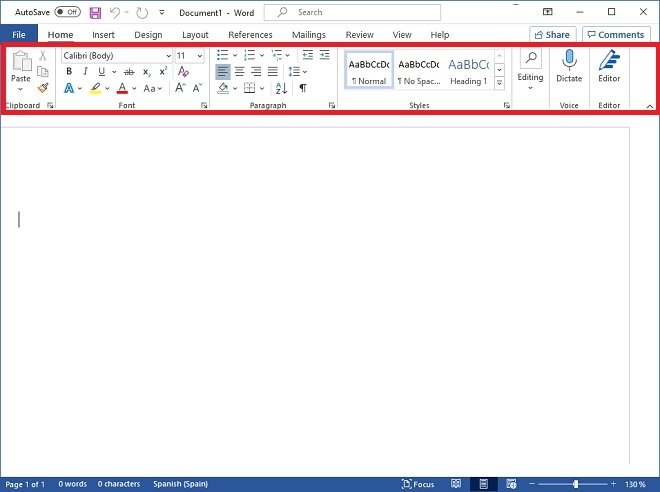
Task: Switch to Read Mode view icon
Action: (x=456, y=484)
